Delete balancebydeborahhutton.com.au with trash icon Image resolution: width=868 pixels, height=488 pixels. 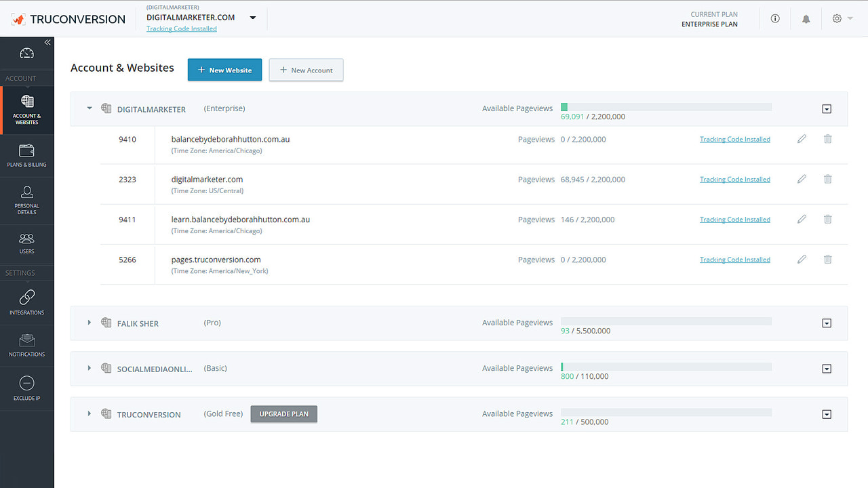coord(827,139)
